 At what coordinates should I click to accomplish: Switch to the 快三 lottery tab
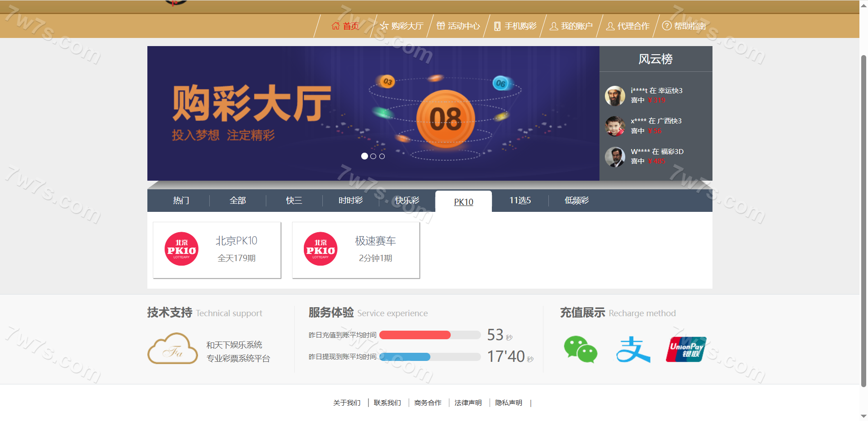pos(294,201)
